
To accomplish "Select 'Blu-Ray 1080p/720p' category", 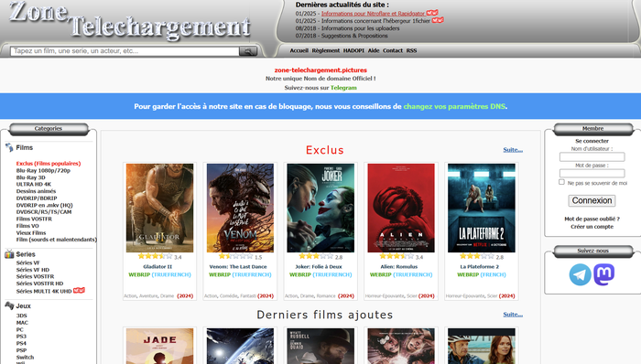I will pos(43,171).
